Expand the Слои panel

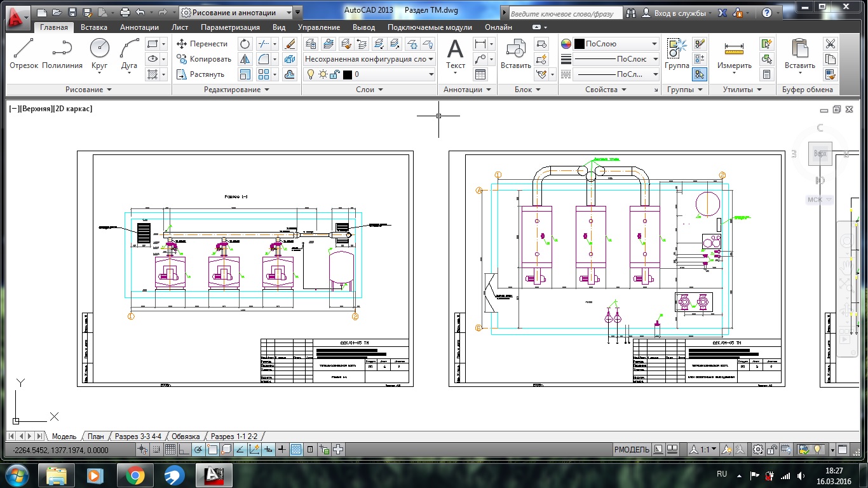(x=370, y=90)
